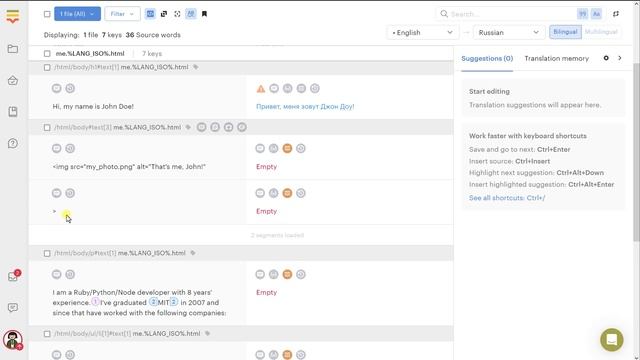Switch to Bilingual view mode
Screen dimensions: 640x360
(x=565, y=32)
